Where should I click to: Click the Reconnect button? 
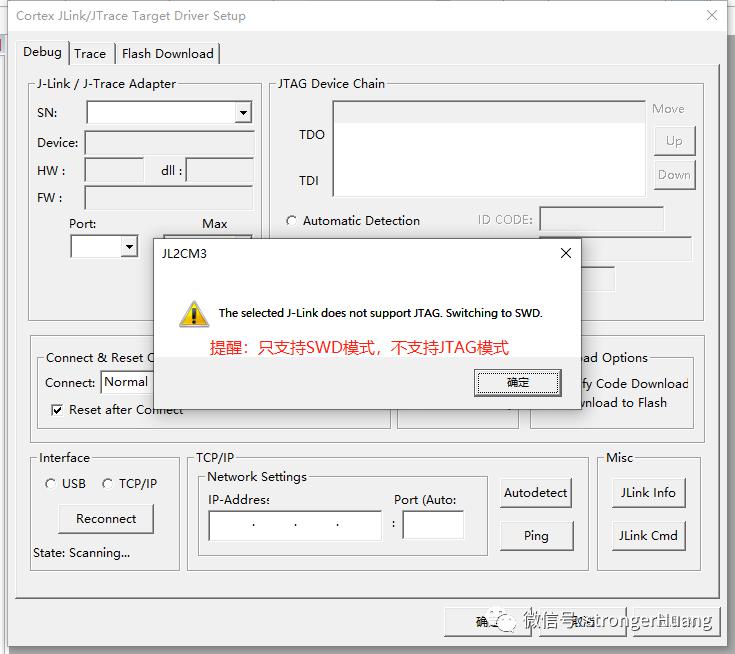click(106, 519)
